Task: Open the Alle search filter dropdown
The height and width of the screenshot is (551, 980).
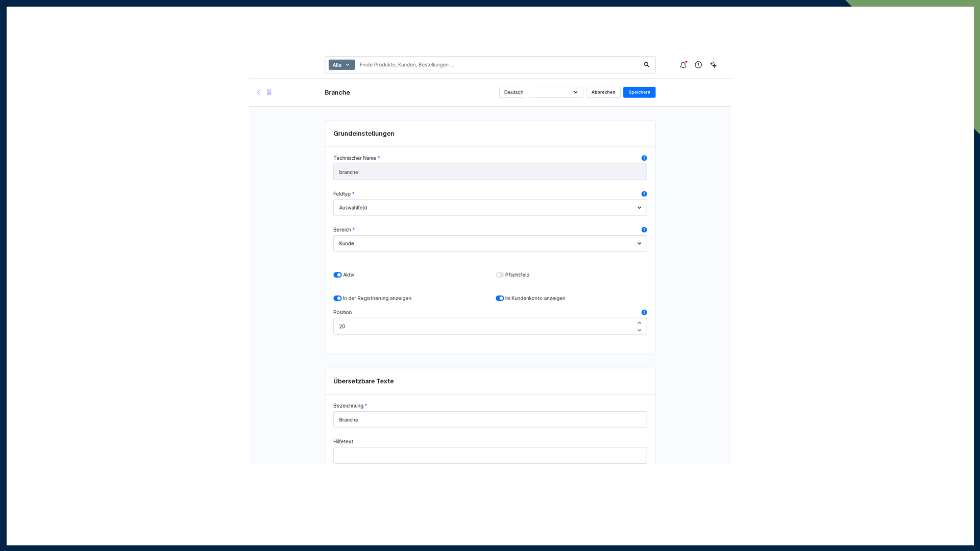Action: (x=341, y=65)
